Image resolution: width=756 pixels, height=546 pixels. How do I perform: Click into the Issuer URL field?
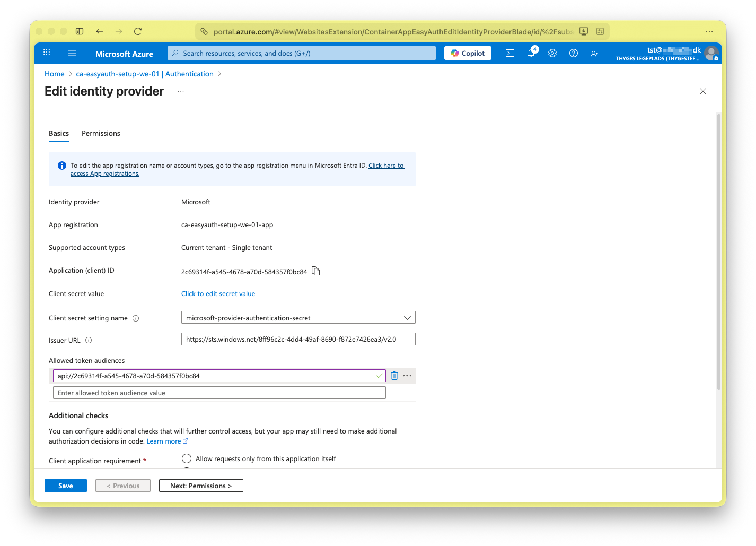click(298, 339)
